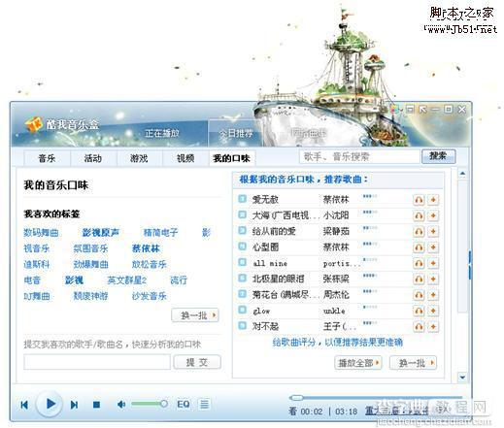Listen to 心型圈 headphone icon
The image size is (504, 428).
pyautogui.click(x=419, y=247)
